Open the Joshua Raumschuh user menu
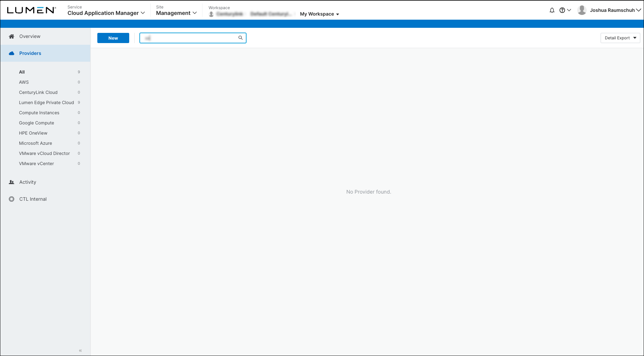 615,10
